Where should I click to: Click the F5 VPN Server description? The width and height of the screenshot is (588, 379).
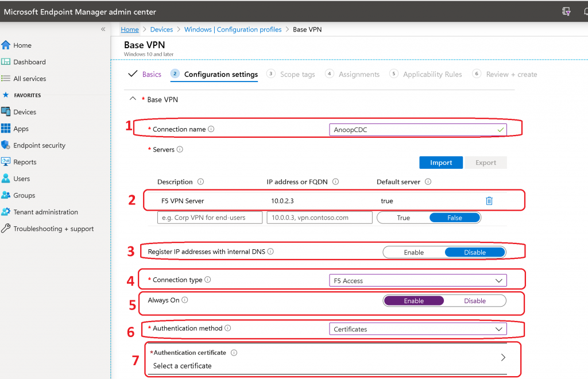point(183,201)
